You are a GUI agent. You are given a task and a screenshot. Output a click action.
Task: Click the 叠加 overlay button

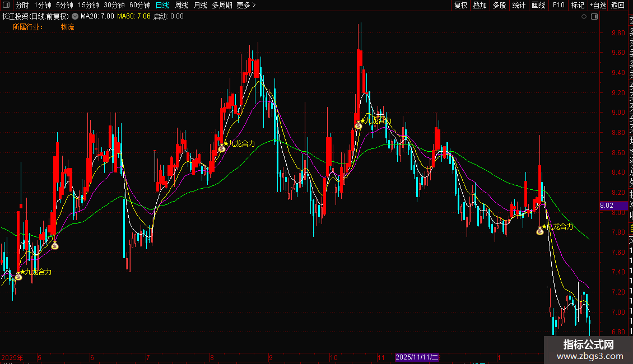point(480,5)
